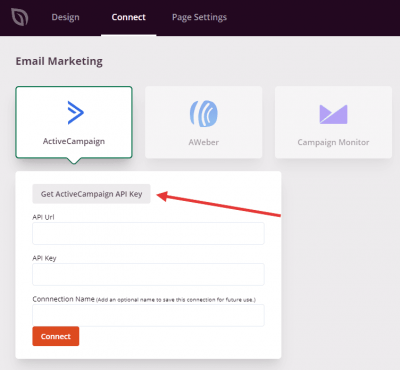The height and width of the screenshot is (370, 400).
Task: Go to Page Settings tab
Action: click(x=199, y=17)
